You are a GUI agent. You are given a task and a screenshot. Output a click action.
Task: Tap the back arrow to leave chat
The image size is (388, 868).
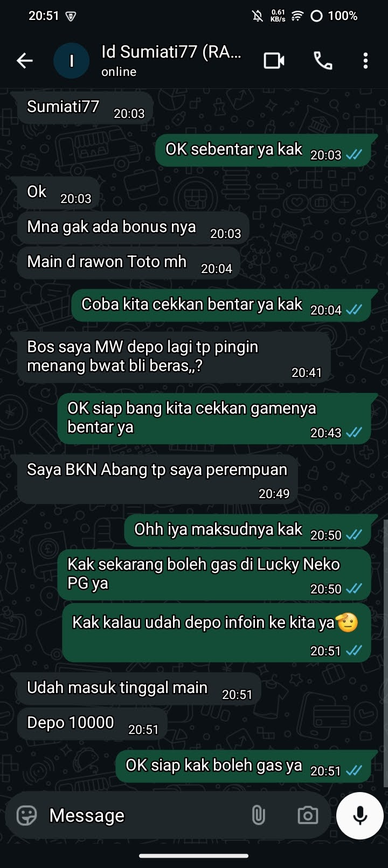[25, 61]
